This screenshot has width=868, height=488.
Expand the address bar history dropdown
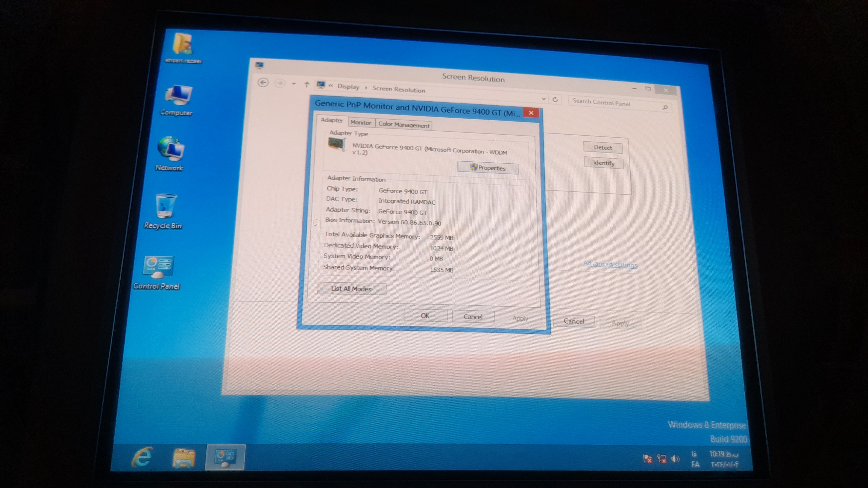click(544, 99)
